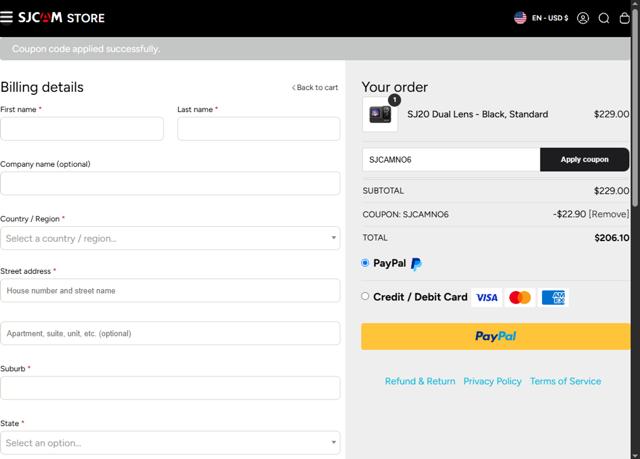Click the US flag icon
This screenshot has height=459, width=640.
click(520, 18)
